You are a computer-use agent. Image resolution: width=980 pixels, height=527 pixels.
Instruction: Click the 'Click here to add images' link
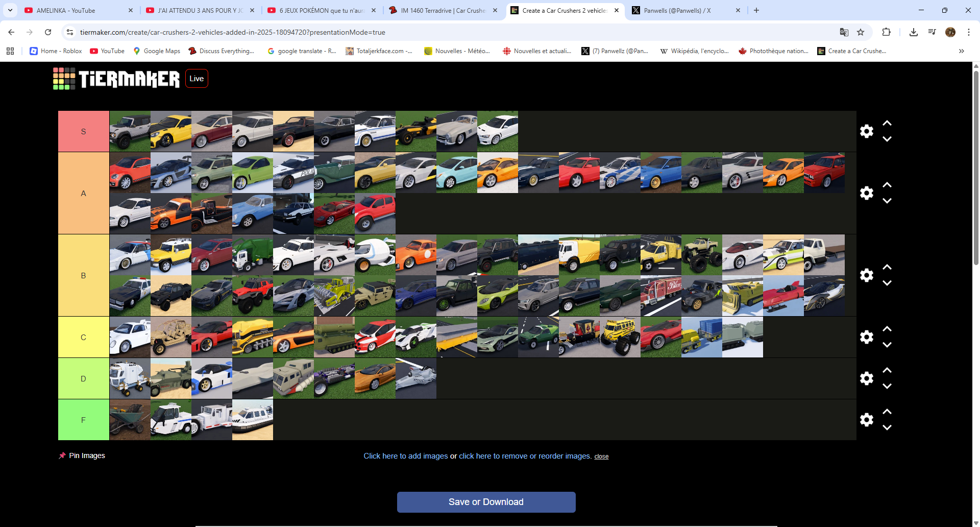[405, 456]
